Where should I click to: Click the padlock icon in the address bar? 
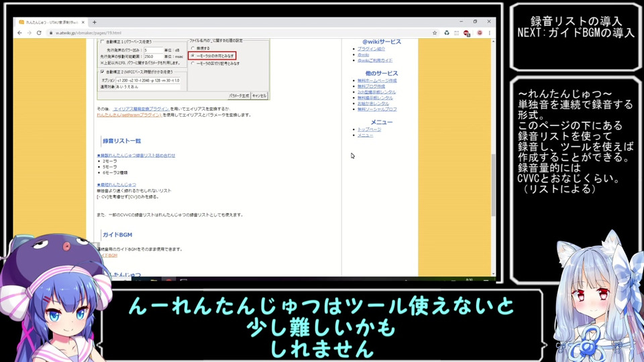coord(51,33)
